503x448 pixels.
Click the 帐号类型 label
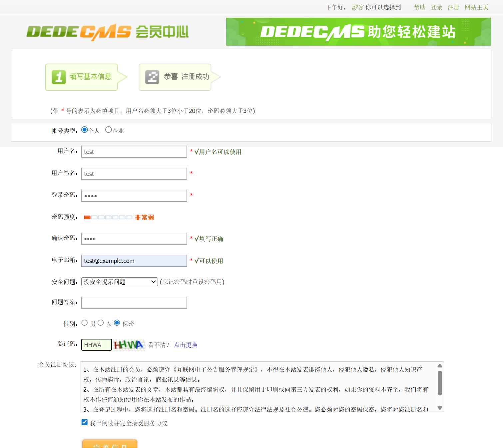coord(64,131)
